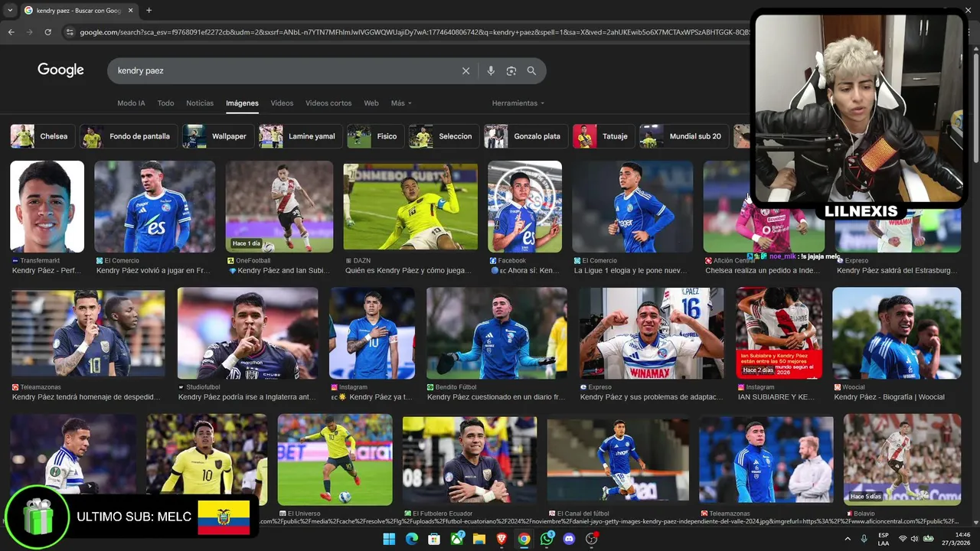Click in the 'kendry paez' search field
Viewport: 980px width, 551px height.
(x=283, y=70)
